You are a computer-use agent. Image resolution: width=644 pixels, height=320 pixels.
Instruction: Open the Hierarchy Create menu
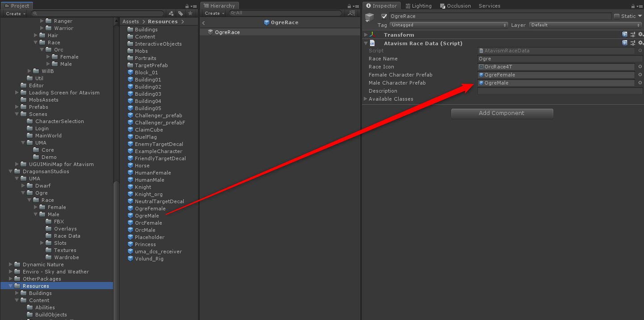click(x=214, y=13)
